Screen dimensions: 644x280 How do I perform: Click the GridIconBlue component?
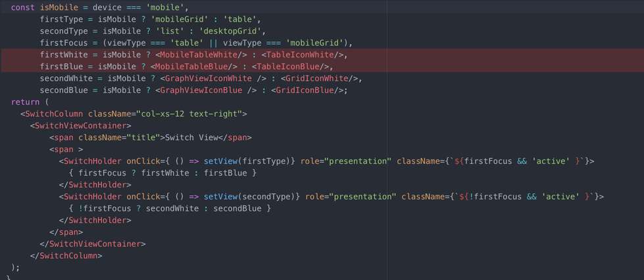click(305, 90)
